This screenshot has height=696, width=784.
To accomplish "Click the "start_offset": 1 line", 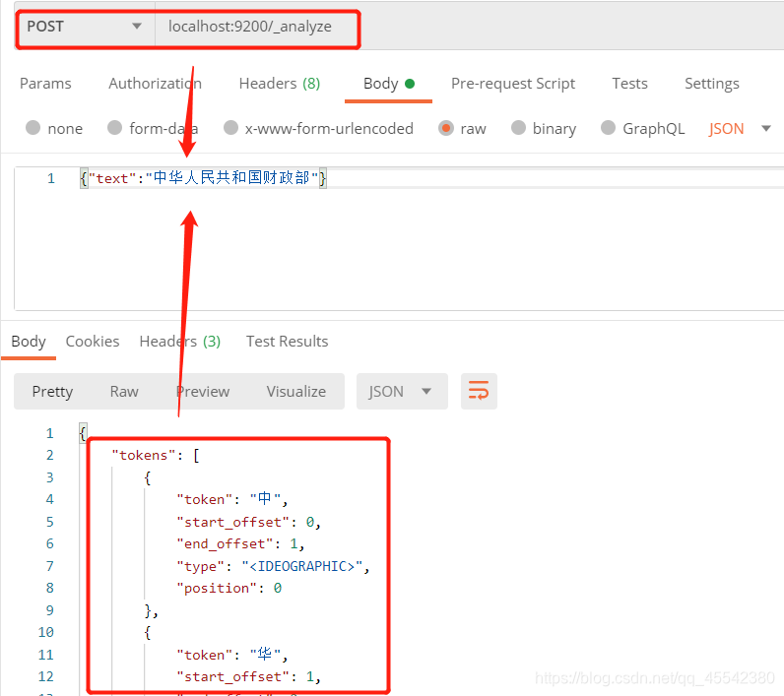I will tap(248, 676).
